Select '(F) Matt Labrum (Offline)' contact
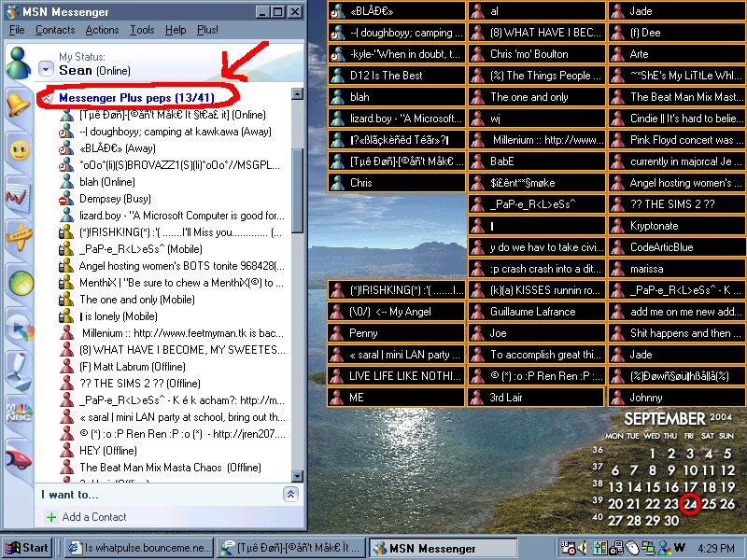The image size is (747, 560). 133,367
